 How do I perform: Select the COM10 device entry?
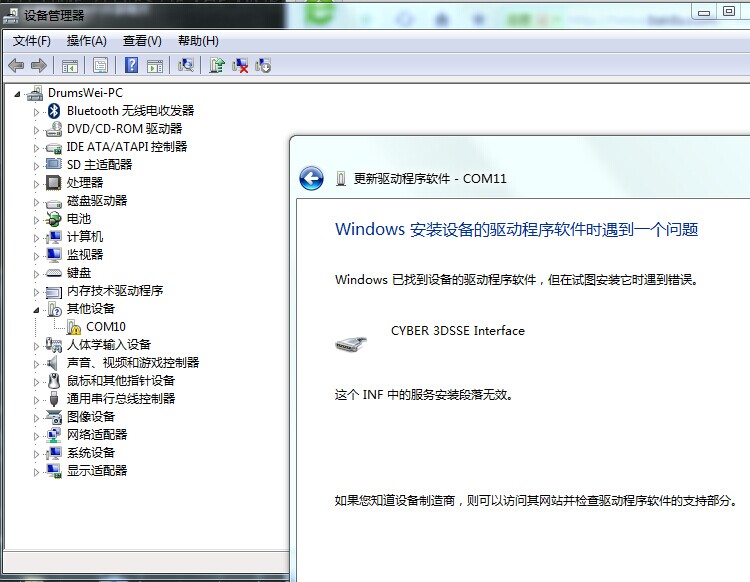click(x=106, y=327)
